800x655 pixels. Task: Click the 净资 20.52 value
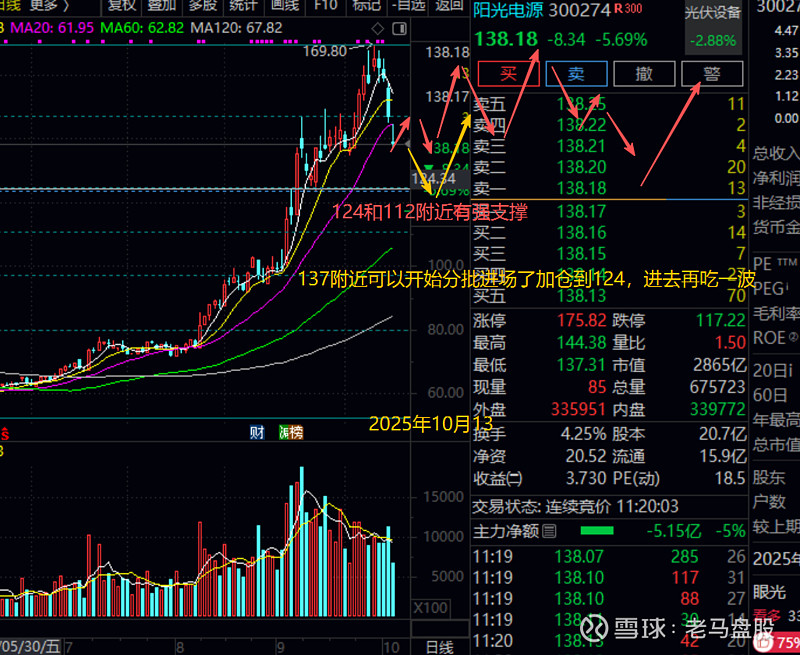586,456
